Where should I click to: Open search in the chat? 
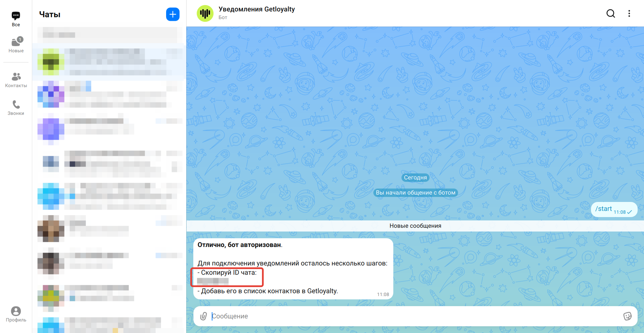[611, 13]
